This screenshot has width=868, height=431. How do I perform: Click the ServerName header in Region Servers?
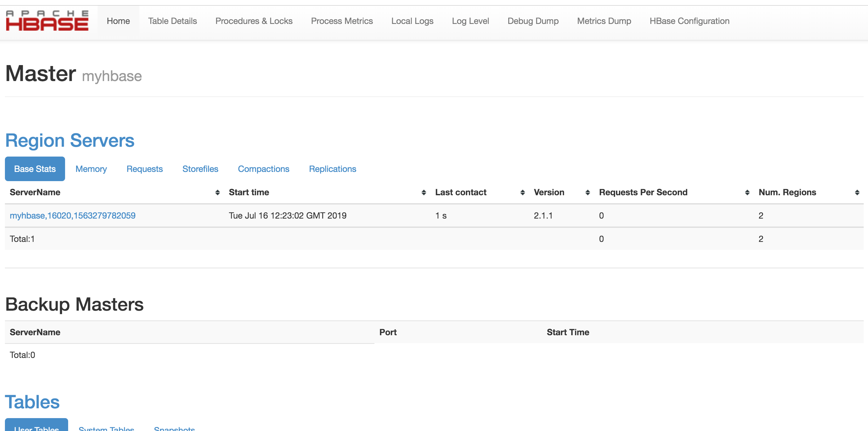point(35,192)
